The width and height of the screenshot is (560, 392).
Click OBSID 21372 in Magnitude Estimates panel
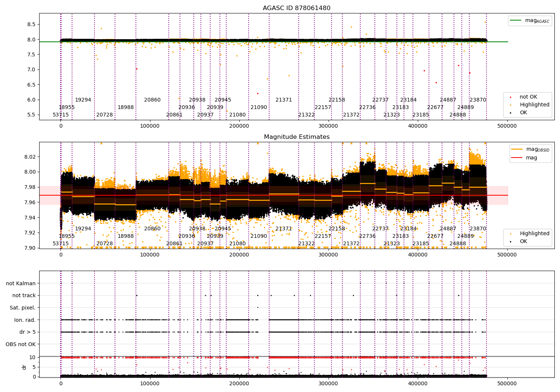pyautogui.click(x=351, y=244)
